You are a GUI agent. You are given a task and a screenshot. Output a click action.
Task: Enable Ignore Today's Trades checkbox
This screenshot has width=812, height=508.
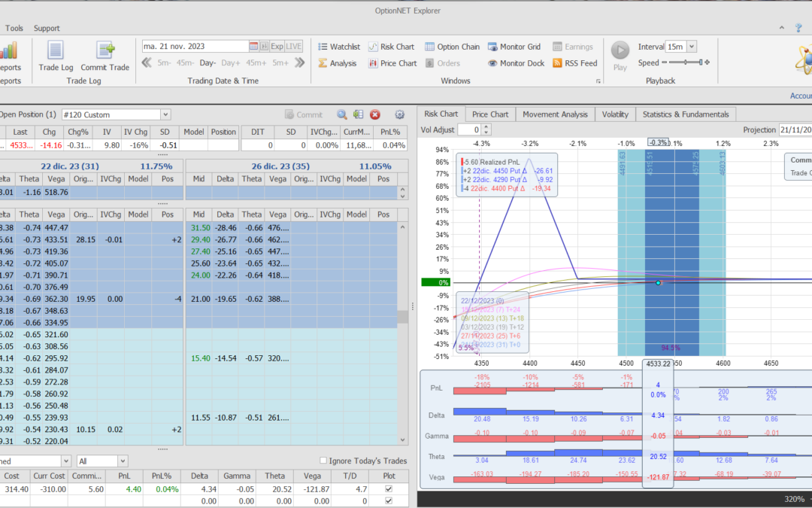tap(323, 461)
